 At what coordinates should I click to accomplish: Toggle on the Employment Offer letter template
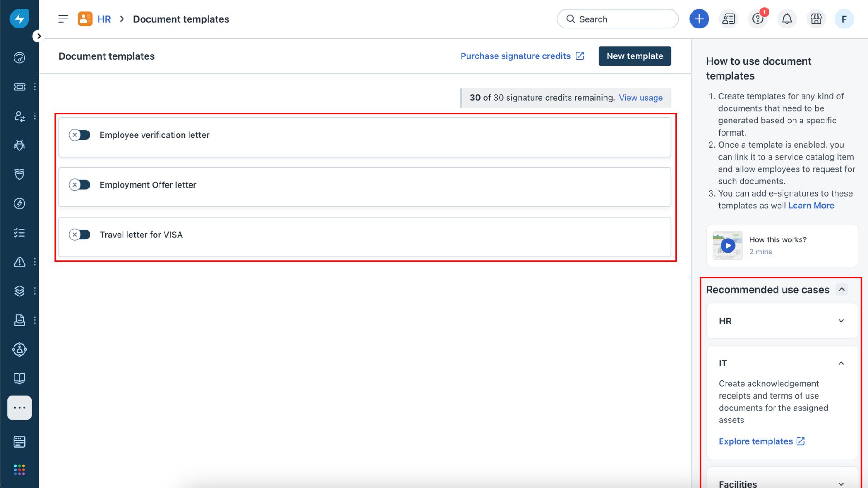(80, 185)
